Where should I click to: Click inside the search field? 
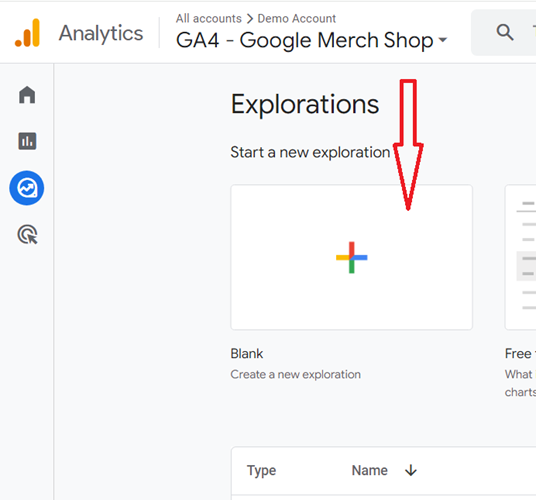click(504, 32)
